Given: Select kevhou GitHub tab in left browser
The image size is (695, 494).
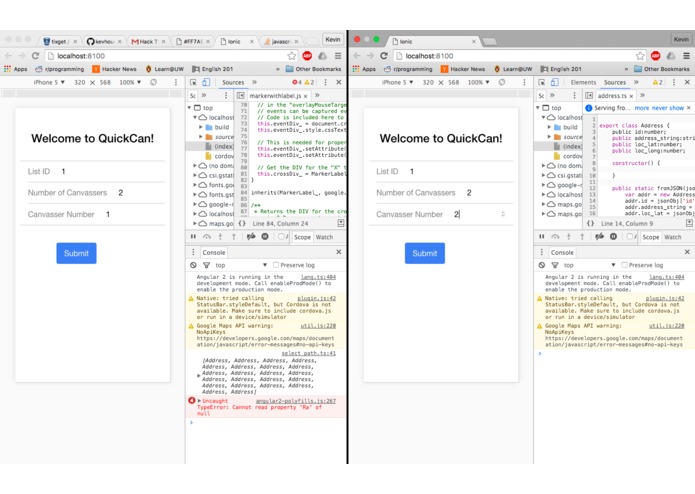Looking at the screenshot, I should pos(104,41).
